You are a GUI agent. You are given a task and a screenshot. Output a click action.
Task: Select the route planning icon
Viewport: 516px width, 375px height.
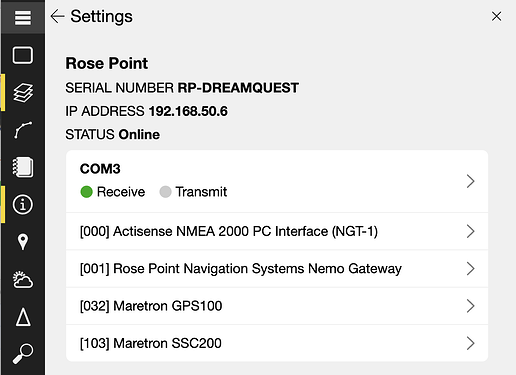23,130
